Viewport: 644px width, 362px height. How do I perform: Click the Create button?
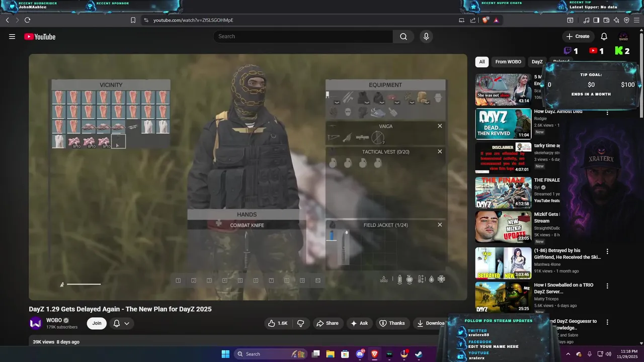[578, 36]
